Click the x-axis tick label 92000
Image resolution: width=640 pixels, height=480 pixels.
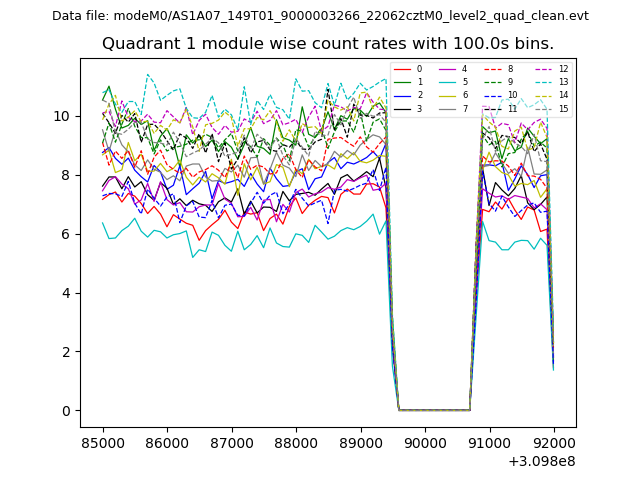pos(554,441)
